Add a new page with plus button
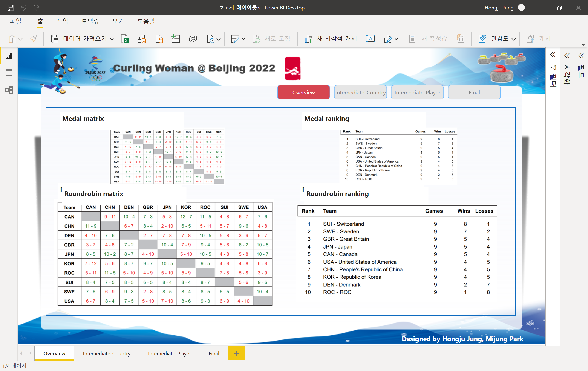Viewport: 588px width, 371px height. tap(236, 353)
